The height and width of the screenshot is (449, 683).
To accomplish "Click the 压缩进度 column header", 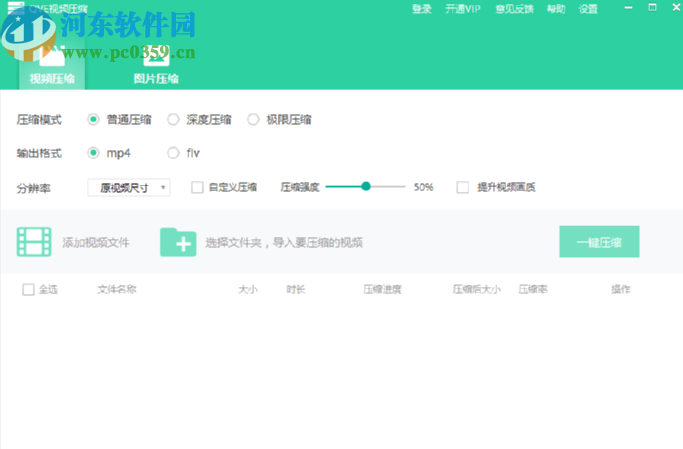I will [x=382, y=289].
